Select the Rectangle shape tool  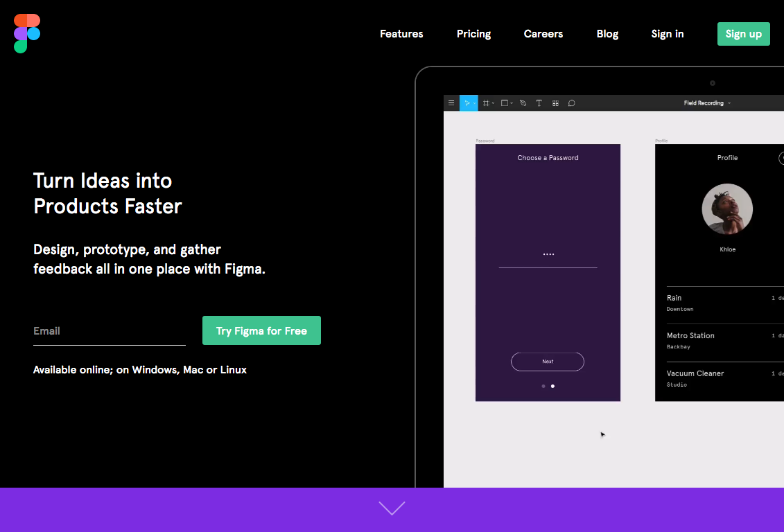pos(505,103)
